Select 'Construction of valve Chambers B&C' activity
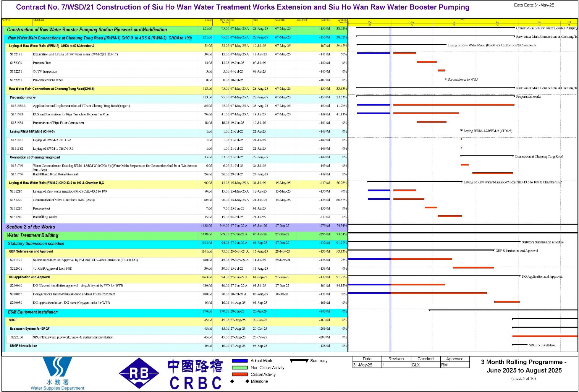579x392 pixels. (64, 200)
